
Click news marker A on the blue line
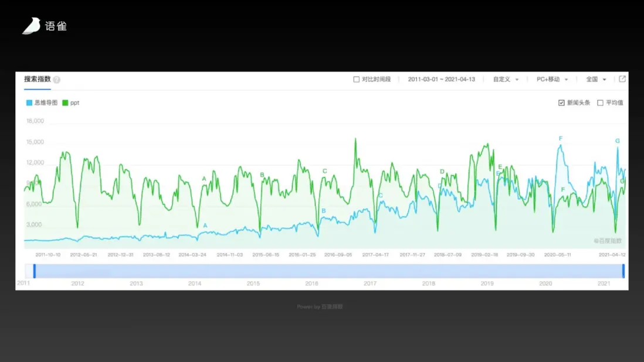click(x=205, y=226)
